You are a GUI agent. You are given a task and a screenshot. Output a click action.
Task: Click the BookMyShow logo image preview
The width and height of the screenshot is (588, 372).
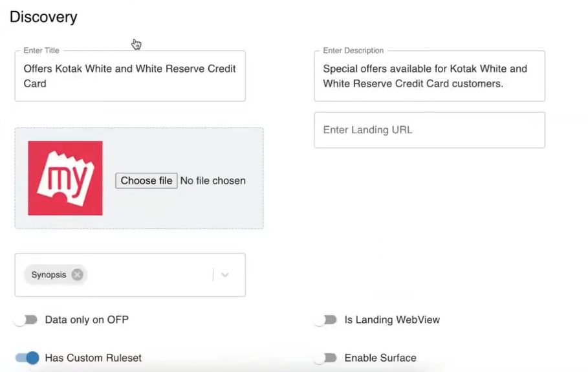pyautogui.click(x=65, y=178)
